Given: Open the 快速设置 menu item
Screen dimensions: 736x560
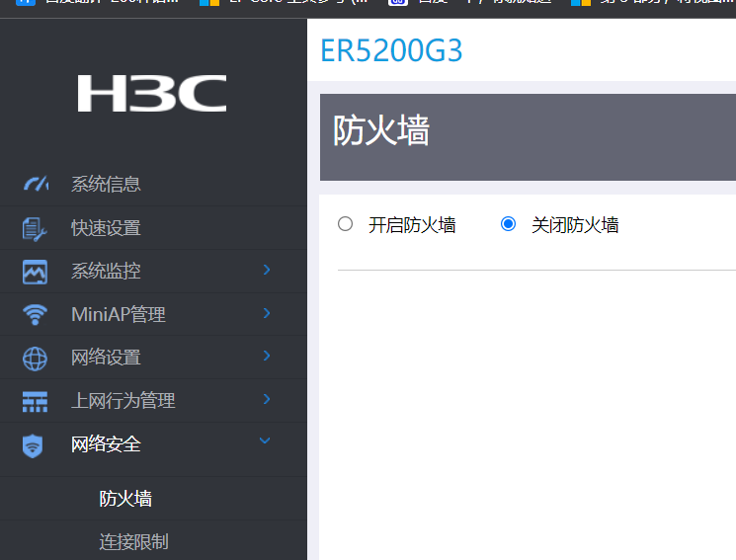Looking at the screenshot, I should pyautogui.click(x=153, y=228).
